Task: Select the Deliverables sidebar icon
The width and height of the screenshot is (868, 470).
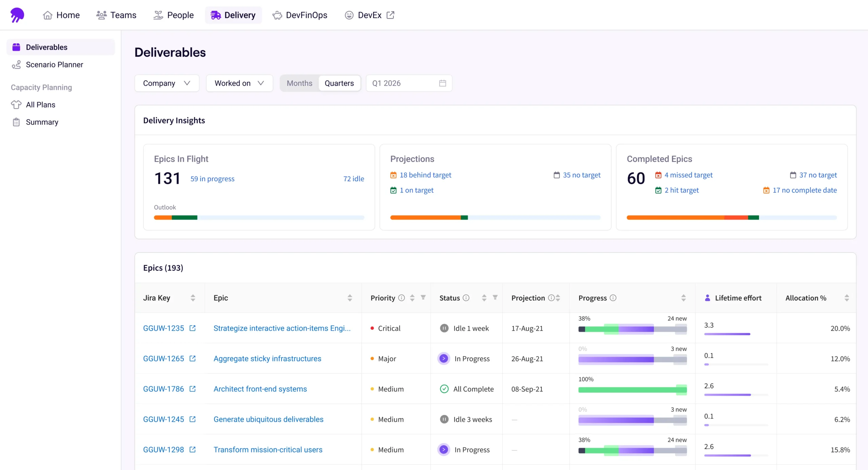Action: click(17, 47)
